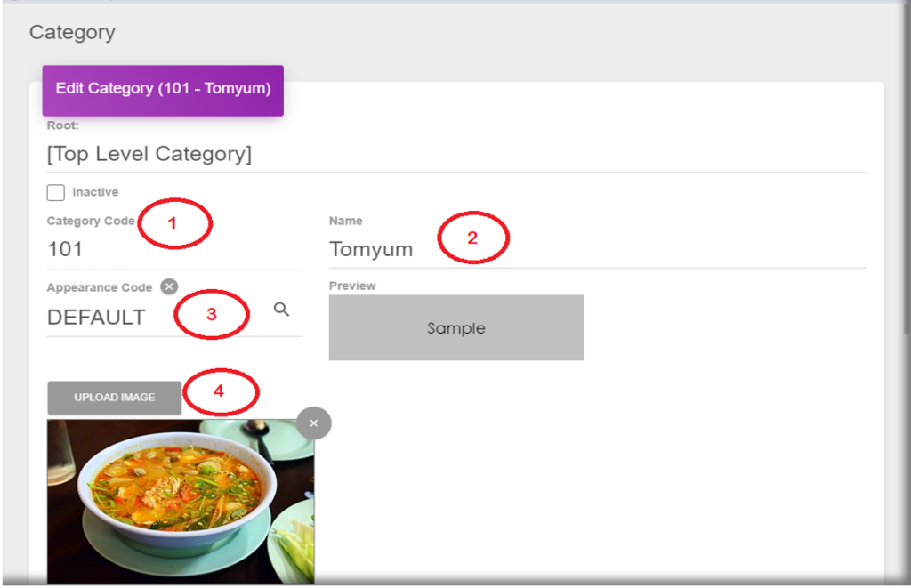Click the red circle numbered 3
The width and height of the screenshot is (911, 588).
point(212,314)
